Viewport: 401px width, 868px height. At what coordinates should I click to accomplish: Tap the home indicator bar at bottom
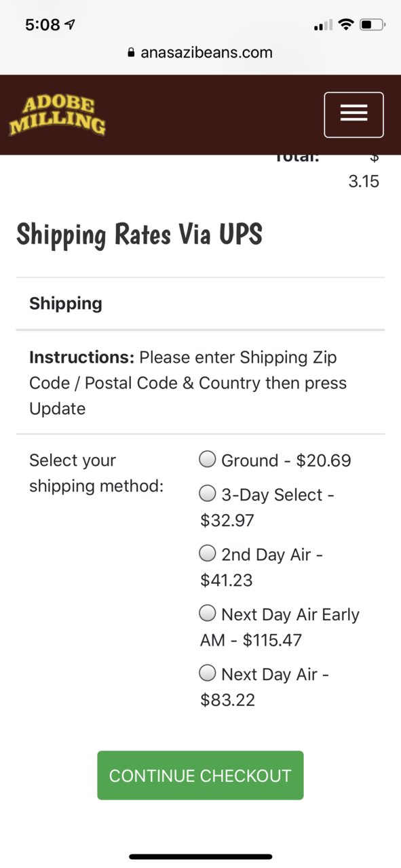pyautogui.click(x=201, y=856)
